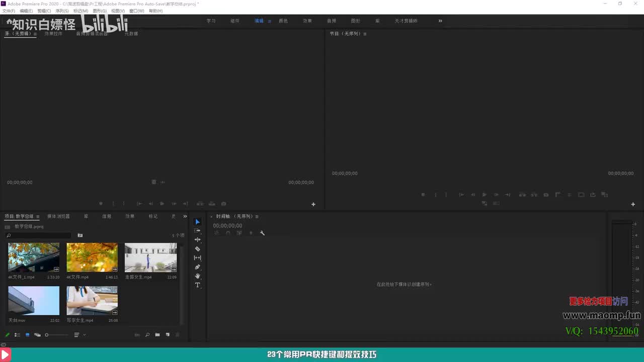Expand project panel tabs overflow chevron
Screen dimensions: 644x362
[x=185, y=216]
